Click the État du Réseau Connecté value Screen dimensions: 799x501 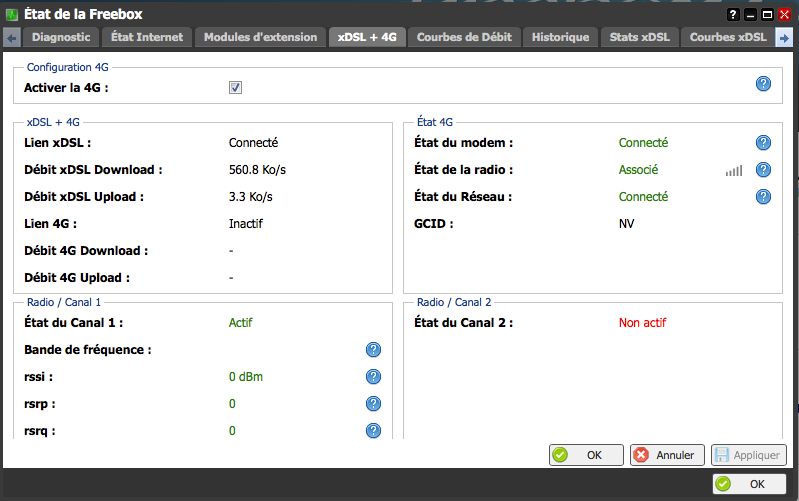tap(643, 197)
